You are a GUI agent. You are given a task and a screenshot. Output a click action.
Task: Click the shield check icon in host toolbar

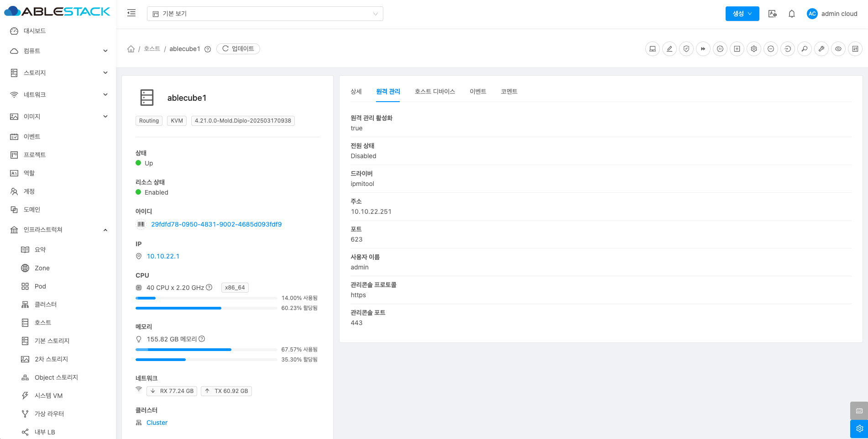[686, 49]
